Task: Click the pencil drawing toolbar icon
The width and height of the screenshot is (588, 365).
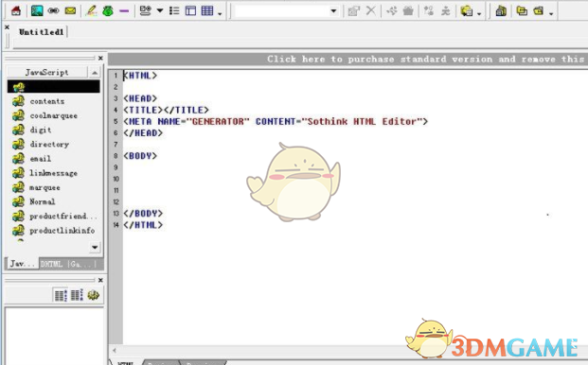Action: tap(91, 10)
